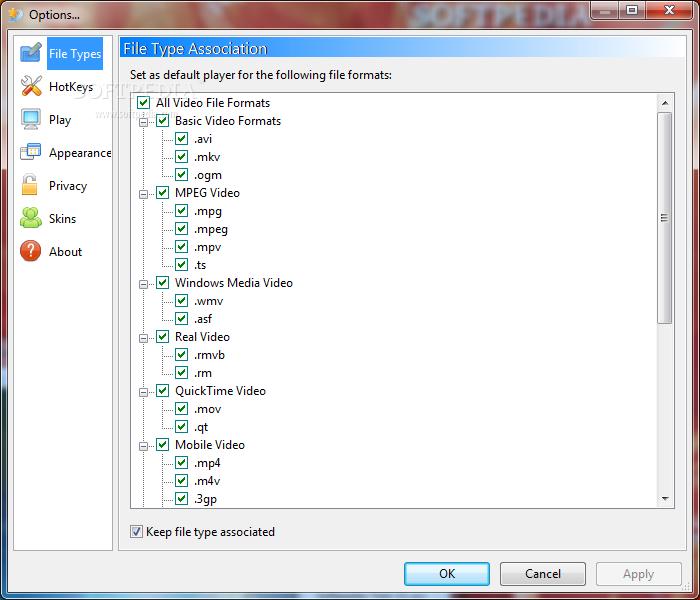Image resolution: width=700 pixels, height=600 pixels.
Task: Toggle Basic Video Formats checkbox
Action: tap(162, 121)
